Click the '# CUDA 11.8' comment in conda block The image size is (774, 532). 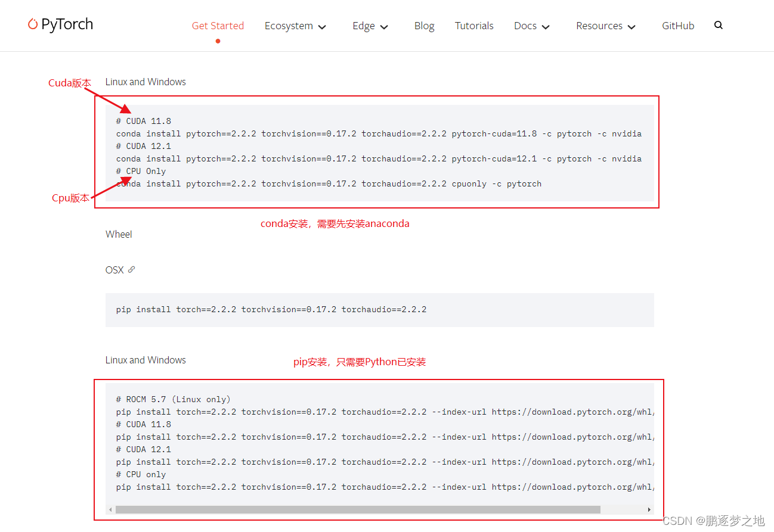[x=144, y=121]
